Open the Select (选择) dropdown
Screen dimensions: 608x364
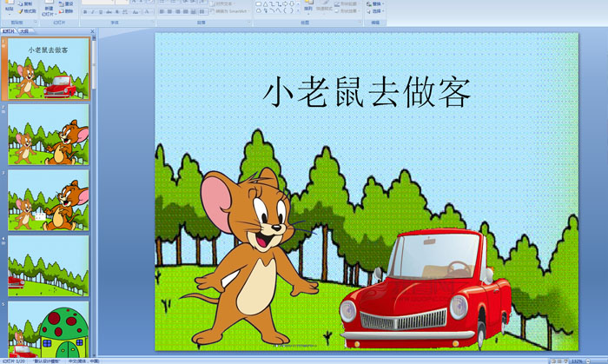pyautogui.click(x=375, y=11)
